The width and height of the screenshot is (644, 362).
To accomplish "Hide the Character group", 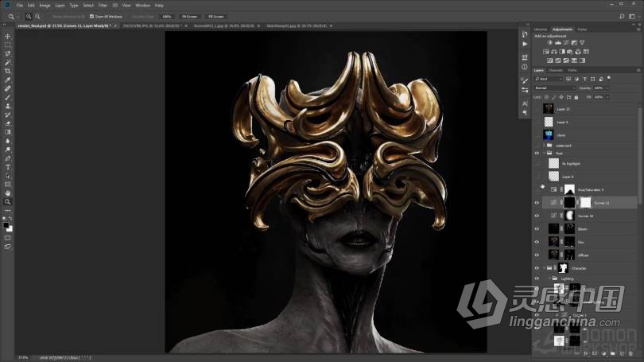I will click(537, 268).
